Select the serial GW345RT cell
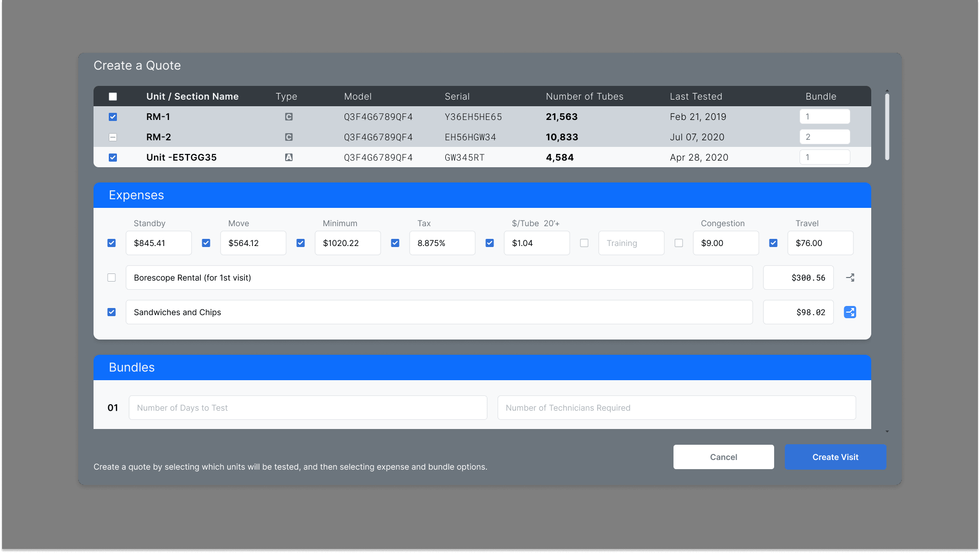Image resolution: width=980 pixels, height=553 pixels. 465,158
